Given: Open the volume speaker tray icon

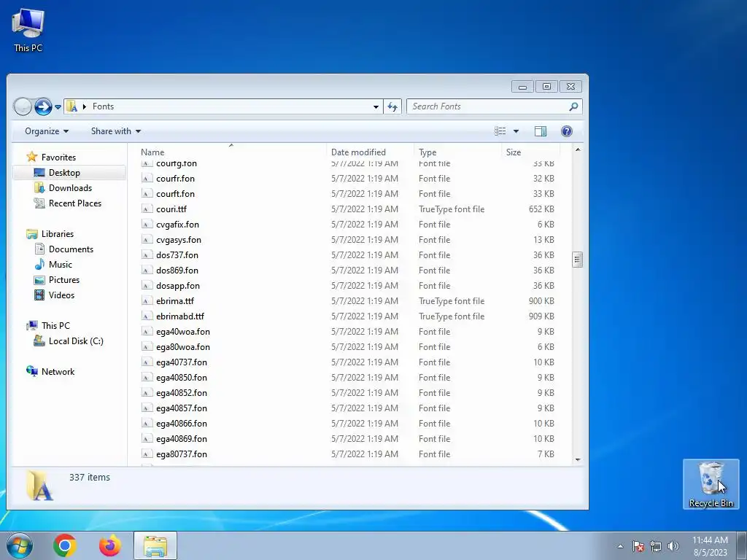Looking at the screenshot, I should pos(673,546).
